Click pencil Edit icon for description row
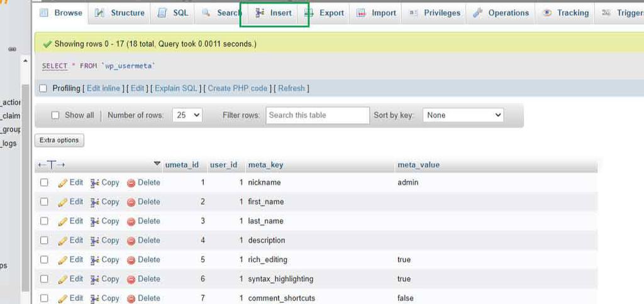The image size is (644, 304). [x=62, y=241]
